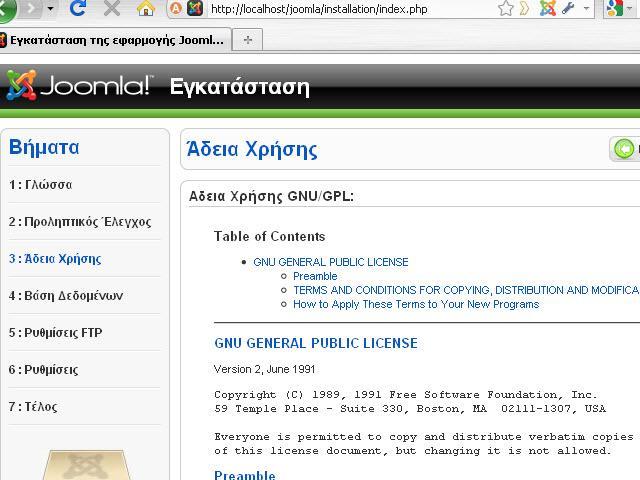Click the Google search engine icon
Viewport: 640px width, 480px height.
615,8
